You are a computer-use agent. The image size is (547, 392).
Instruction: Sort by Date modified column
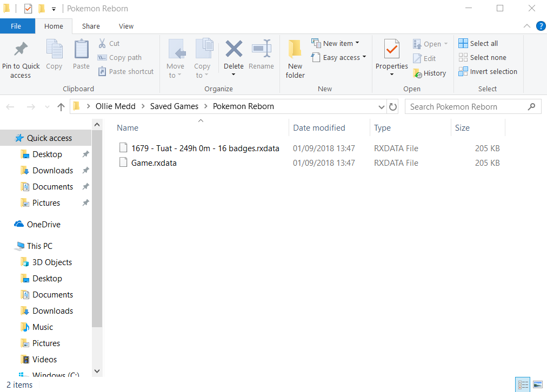[x=319, y=128]
